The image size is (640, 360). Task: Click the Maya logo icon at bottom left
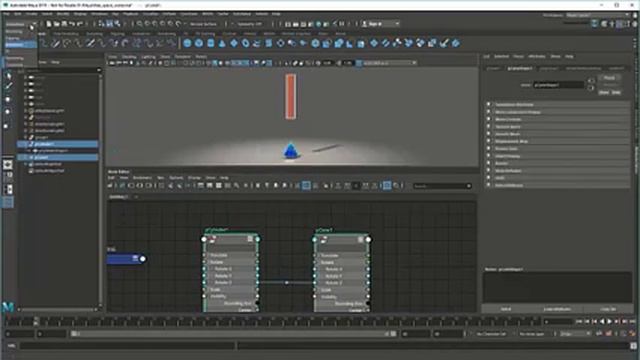tap(8, 307)
